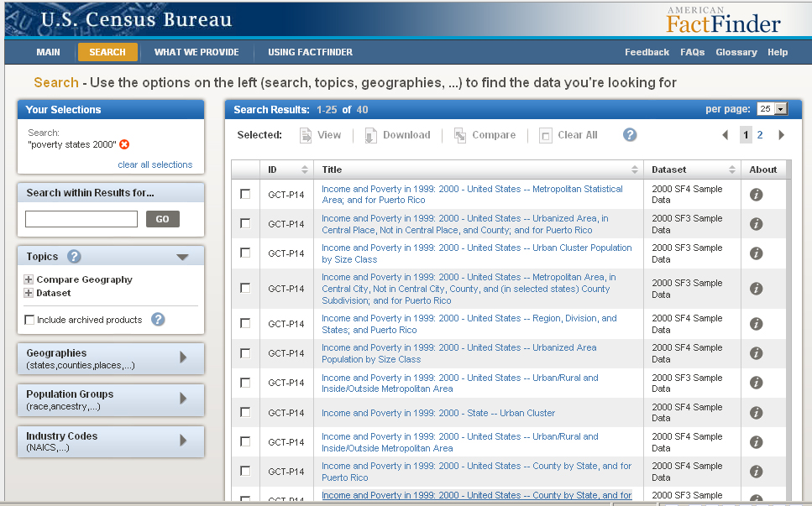This screenshot has width=812, height=506.
Task: Go to results page 2
Action: pyautogui.click(x=760, y=135)
